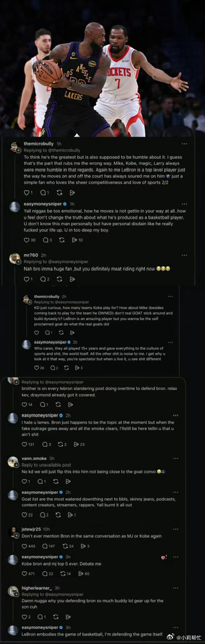
Task: Open higherlearner_'s profile avatar
Action: [x=13, y=591]
